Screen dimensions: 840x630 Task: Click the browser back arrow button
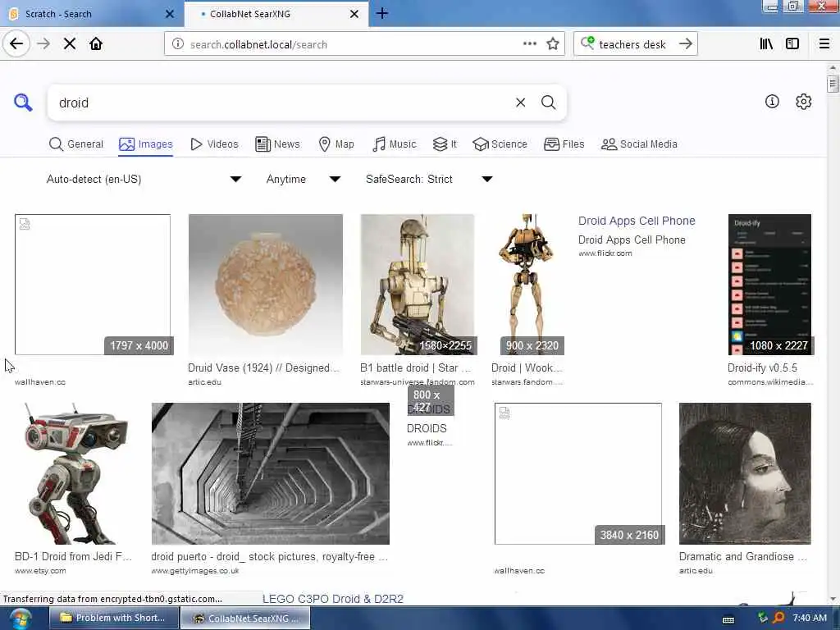pyautogui.click(x=16, y=44)
